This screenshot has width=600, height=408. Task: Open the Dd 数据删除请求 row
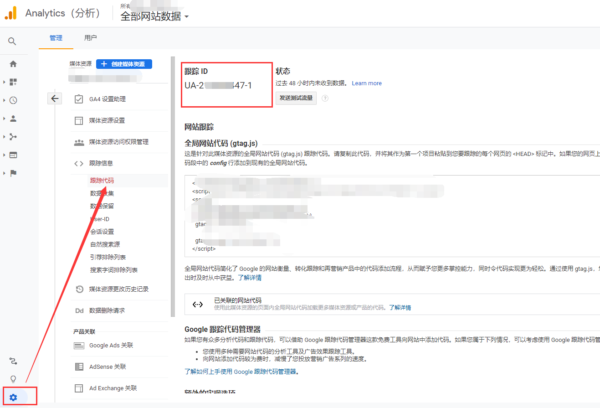pos(119,310)
